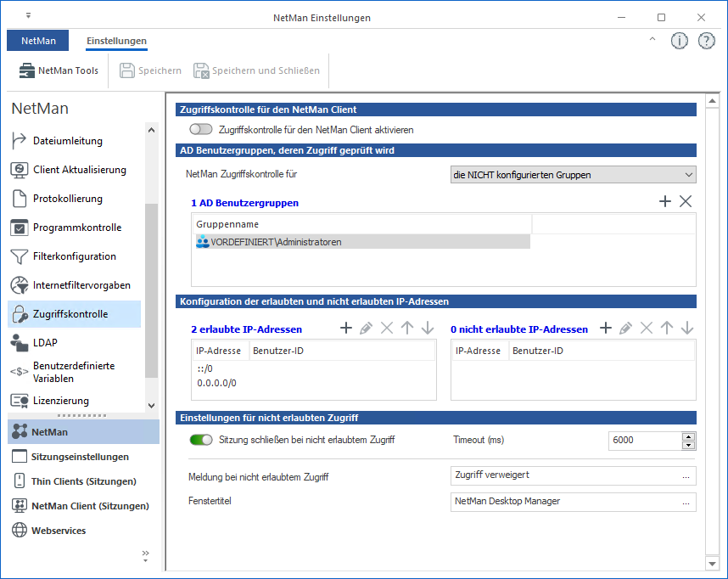
Task: Open help via the question mark icon
Action: 706,41
